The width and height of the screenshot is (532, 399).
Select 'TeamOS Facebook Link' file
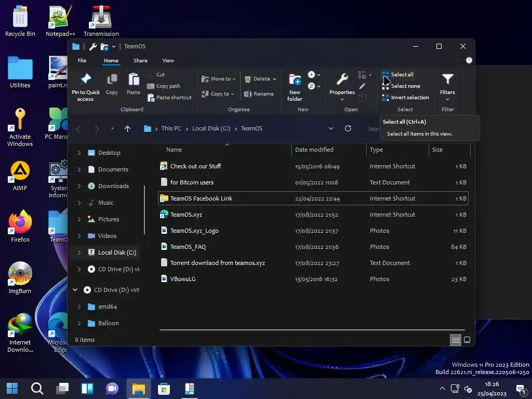coord(313,198)
